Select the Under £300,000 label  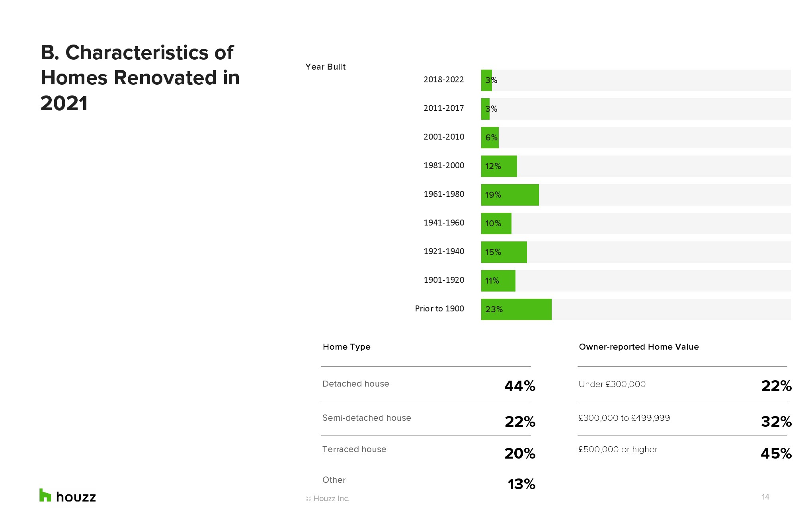coord(612,384)
